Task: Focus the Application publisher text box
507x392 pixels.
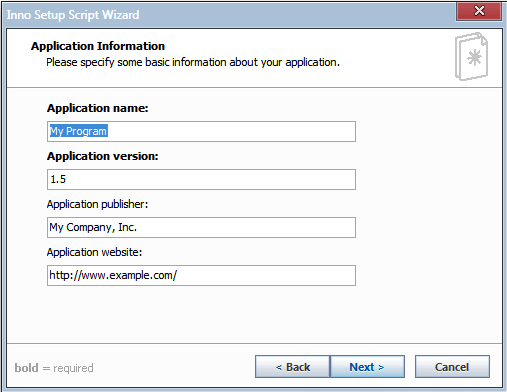Action: coord(201,227)
